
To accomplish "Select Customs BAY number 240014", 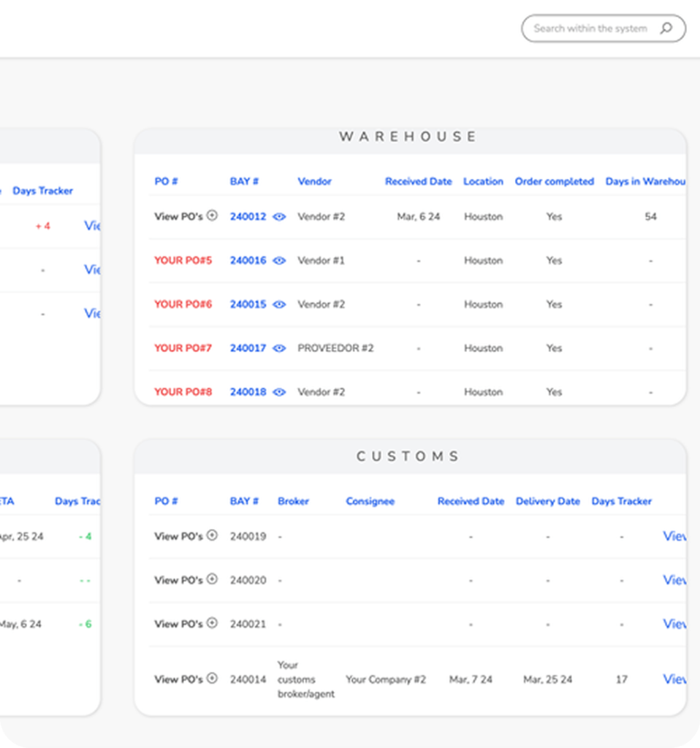I will pos(248,679).
